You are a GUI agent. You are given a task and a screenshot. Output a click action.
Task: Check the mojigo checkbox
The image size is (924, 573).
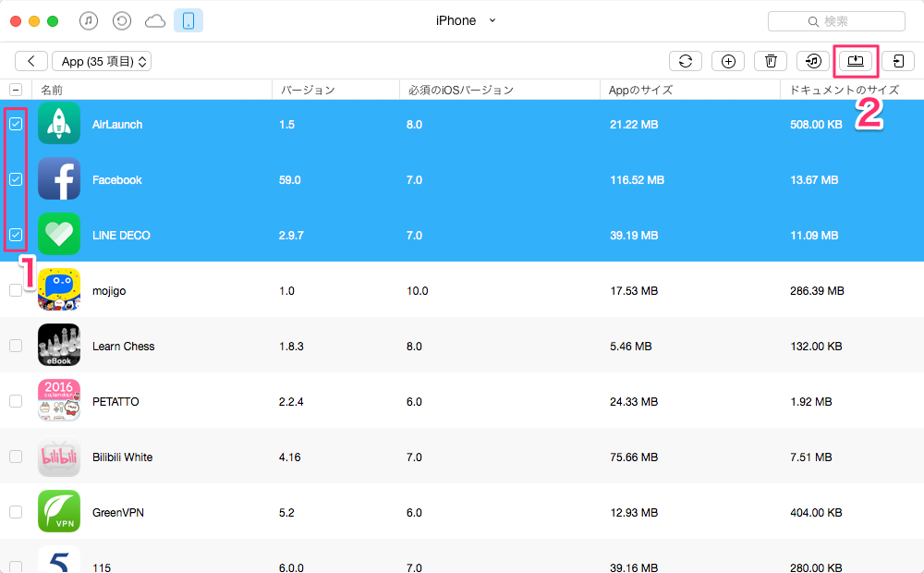[16, 290]
